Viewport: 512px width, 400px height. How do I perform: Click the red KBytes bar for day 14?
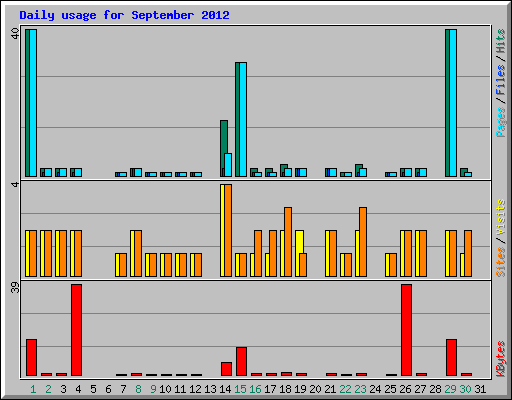tap(226, 369)
